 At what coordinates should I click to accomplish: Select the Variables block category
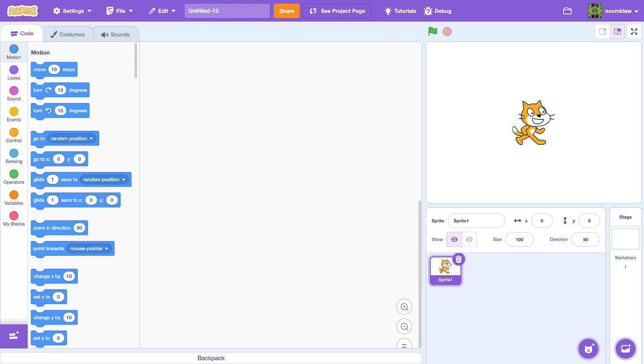coord(14,198)
